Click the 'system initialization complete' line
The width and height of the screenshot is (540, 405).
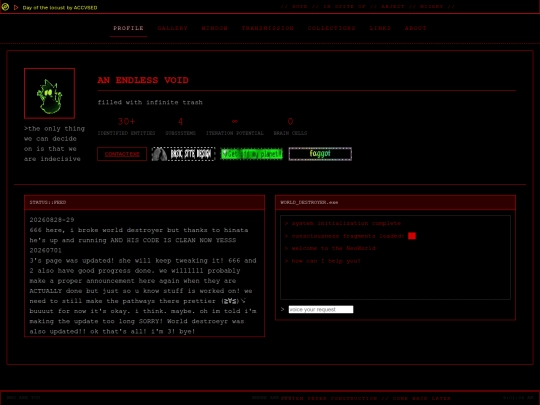[x=343, y=223]
